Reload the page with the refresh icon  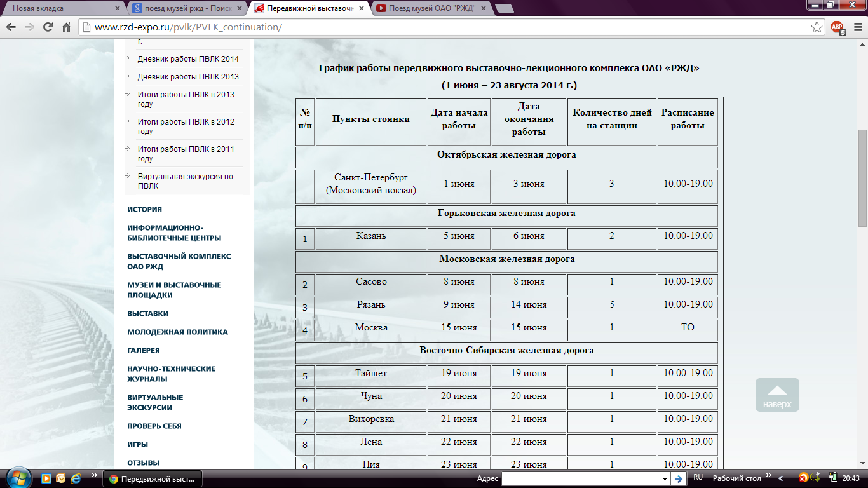click(48, 27)
